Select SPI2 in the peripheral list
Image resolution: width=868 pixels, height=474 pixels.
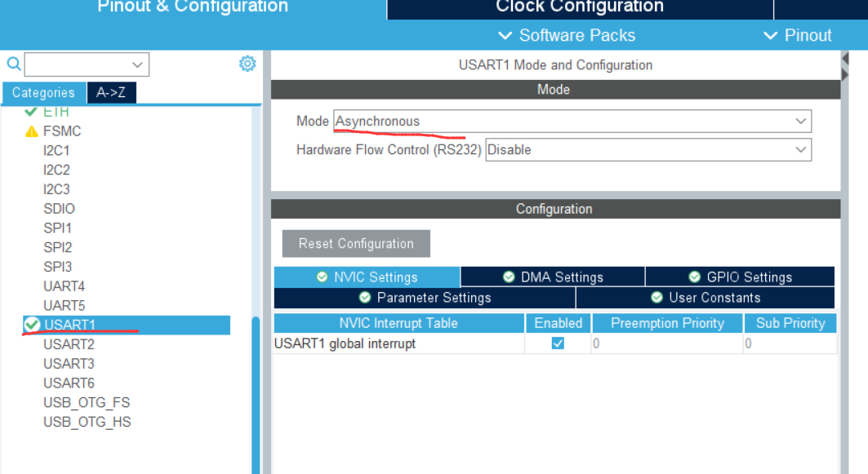pyautogui.click(x=58, y=247)
